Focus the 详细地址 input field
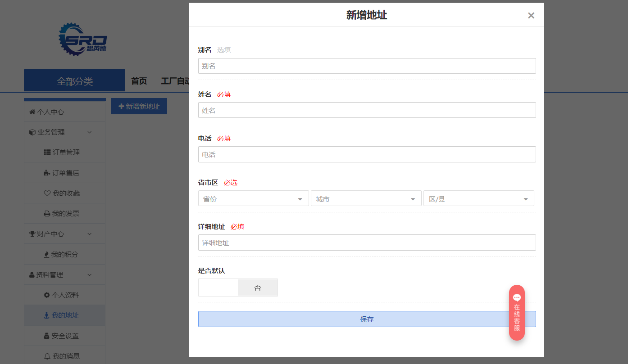Image resolution: width=628 pixels, height=364 pixels. click(367, 243)
